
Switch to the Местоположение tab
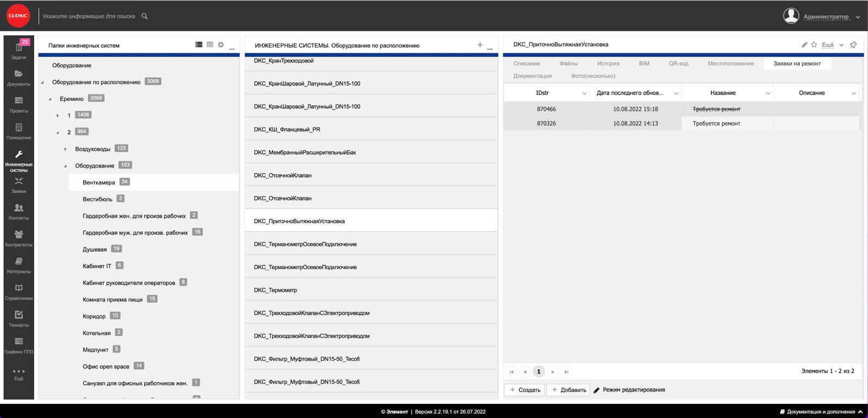click(x=731, y=64)
